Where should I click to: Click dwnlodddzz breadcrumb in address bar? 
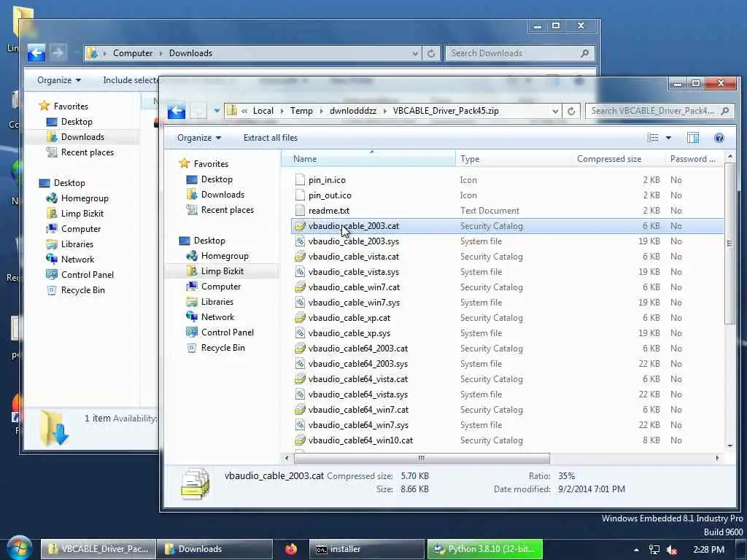point(352,111)
